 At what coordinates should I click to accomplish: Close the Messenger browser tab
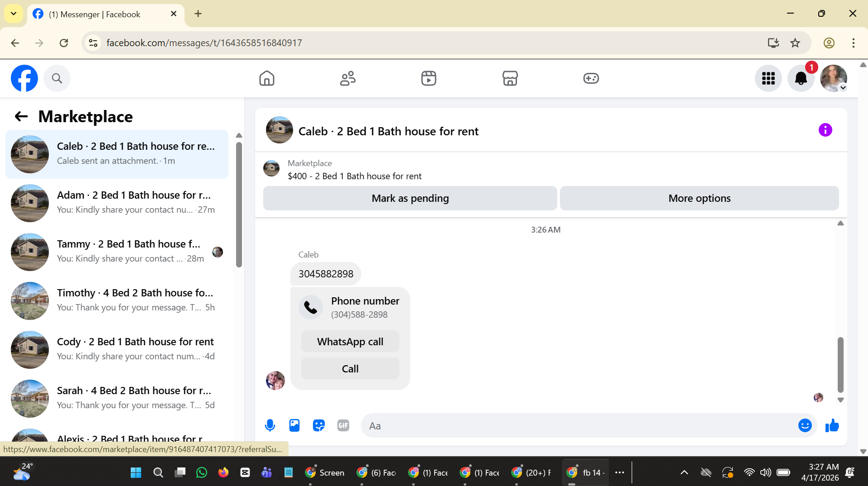[173, 14]
